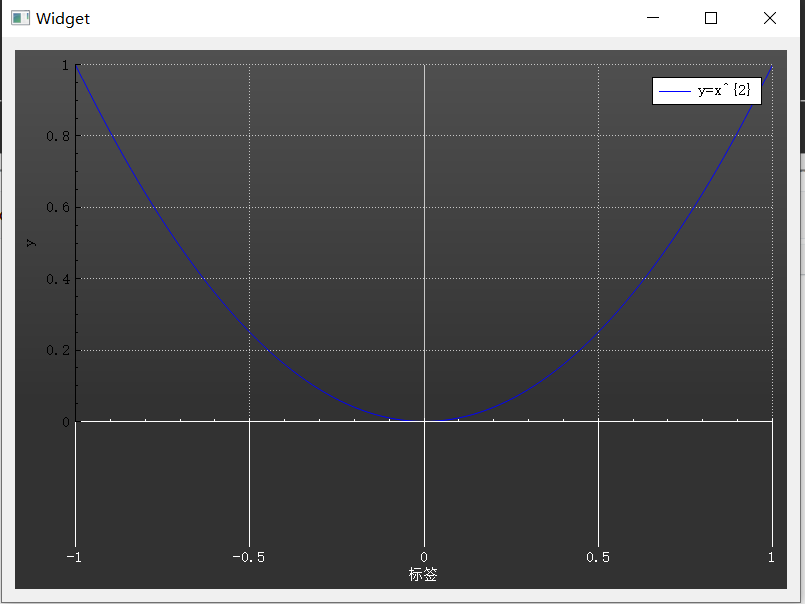Click the blue line sample in legend

tap(675, 91)
